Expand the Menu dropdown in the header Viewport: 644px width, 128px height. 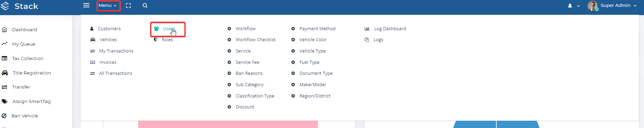point(108,5)
